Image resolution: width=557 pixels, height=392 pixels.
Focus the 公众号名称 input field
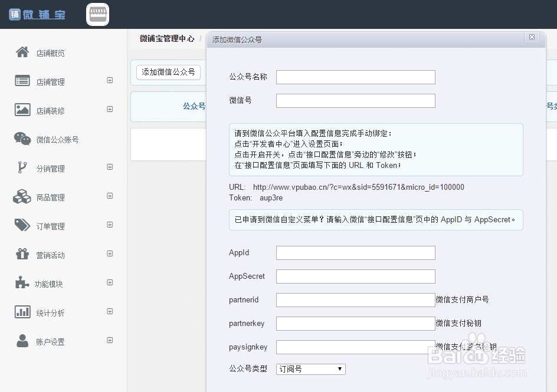356,77
